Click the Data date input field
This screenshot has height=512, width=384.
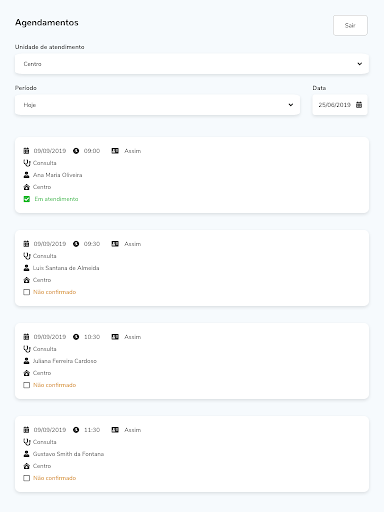pyautogui.click(x=340, y=105)
